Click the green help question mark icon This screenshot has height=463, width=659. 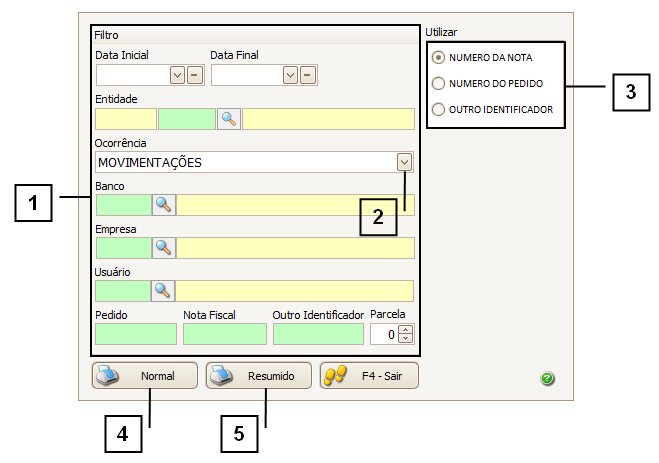[547, 379]
